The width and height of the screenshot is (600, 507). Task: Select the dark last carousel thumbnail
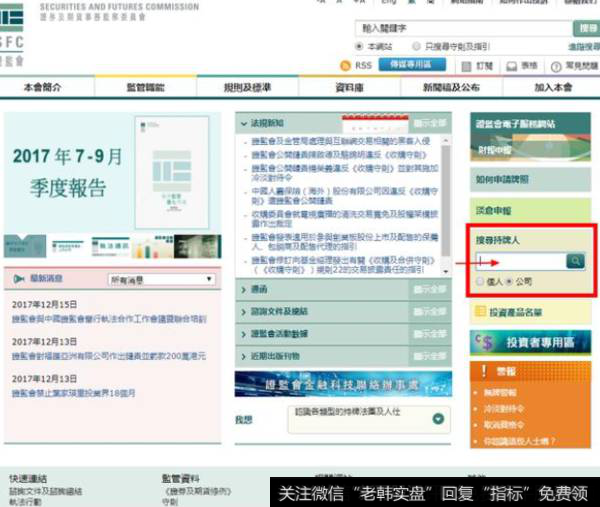(x=197, y=246)
